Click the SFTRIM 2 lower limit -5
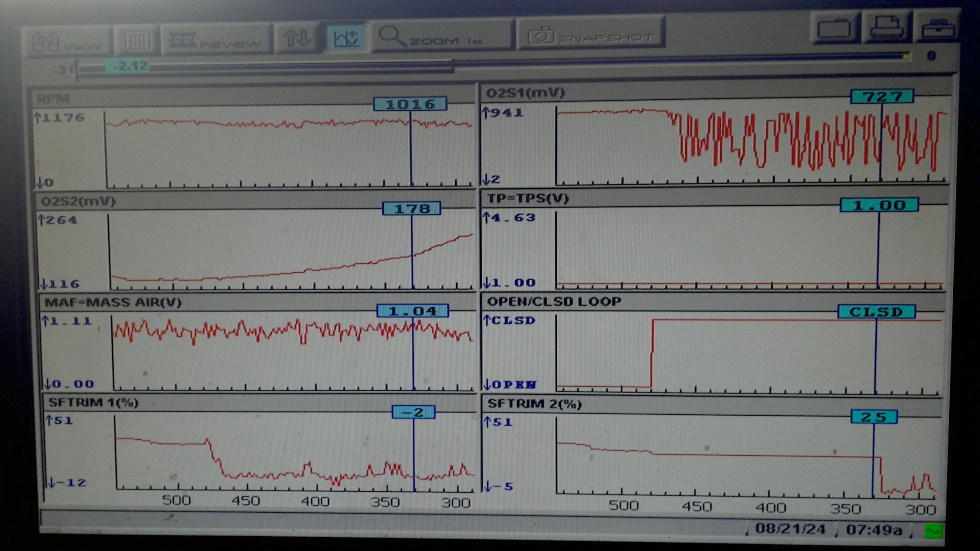 [499, 486]
